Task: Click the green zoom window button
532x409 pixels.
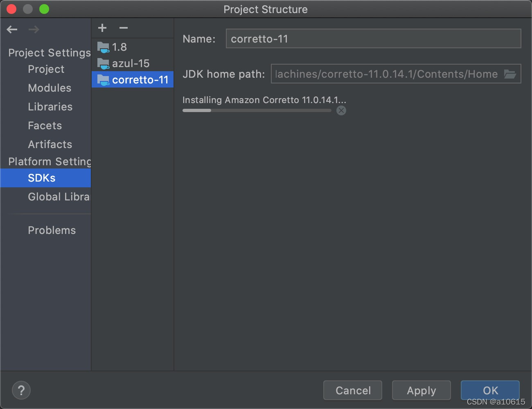Action: click(44, 9)
